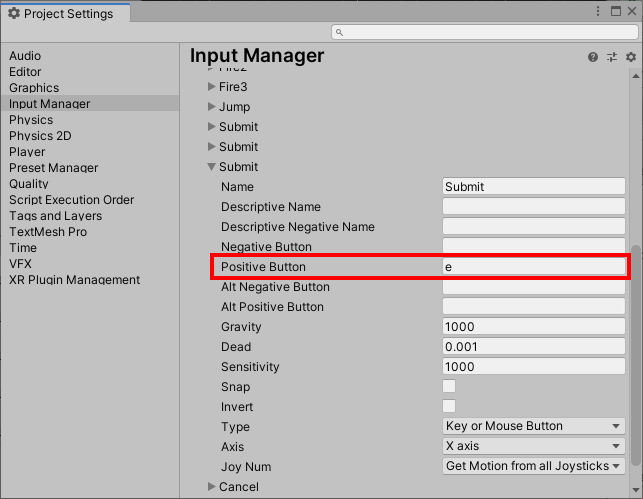The width and height of the screenshot is (643, 499).
Task: Open the window's three-dot options menu
Action: tap(598, 11)
